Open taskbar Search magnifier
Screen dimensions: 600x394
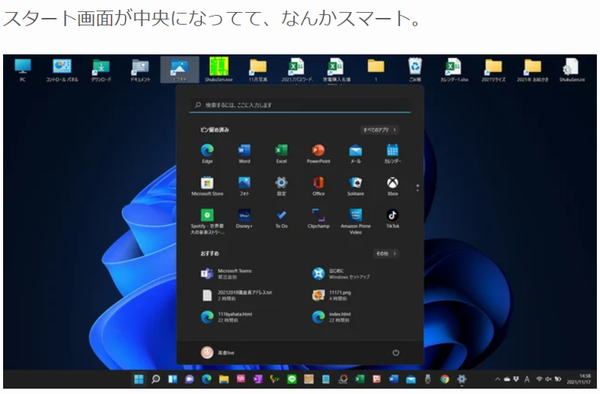pos(156,379)
